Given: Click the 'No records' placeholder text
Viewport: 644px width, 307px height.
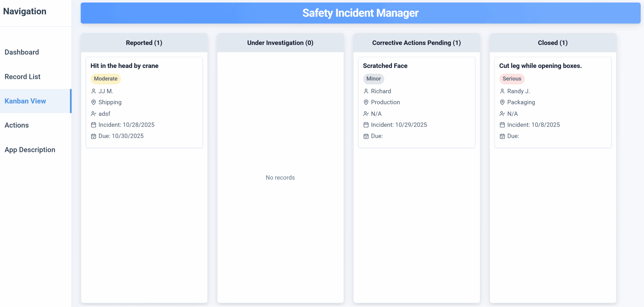Looking at the screenshot, I should point(280,178).
